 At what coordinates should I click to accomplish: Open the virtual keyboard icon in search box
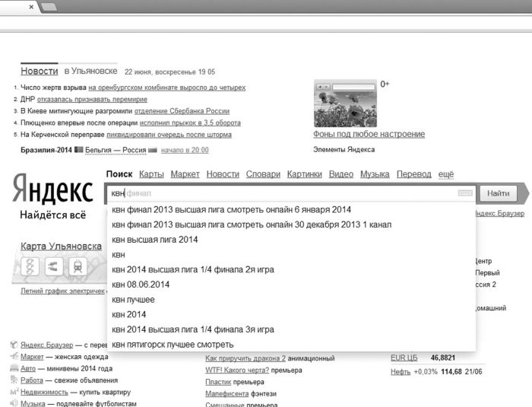pyautogui.click(x=465, y=193)
